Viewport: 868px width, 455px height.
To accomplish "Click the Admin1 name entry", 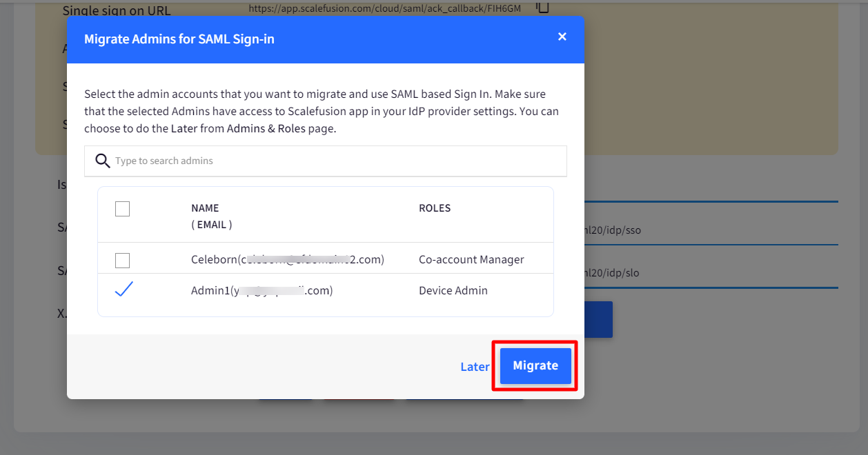I will pos(262,291).
